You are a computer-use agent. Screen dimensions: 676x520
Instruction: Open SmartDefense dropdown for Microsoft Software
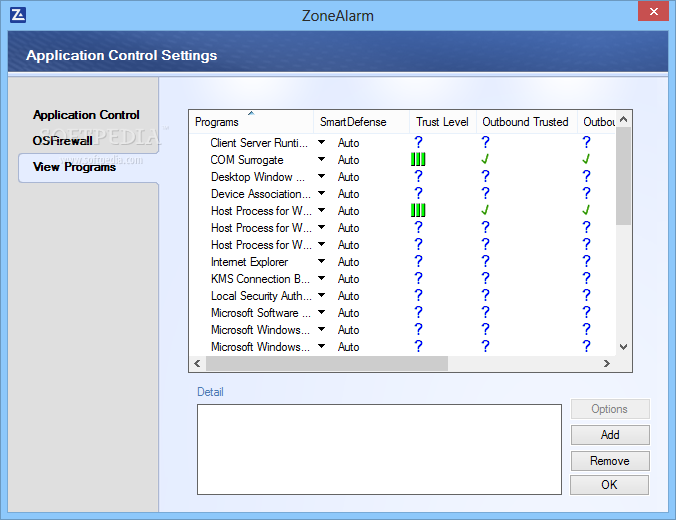tap(321, 312)
